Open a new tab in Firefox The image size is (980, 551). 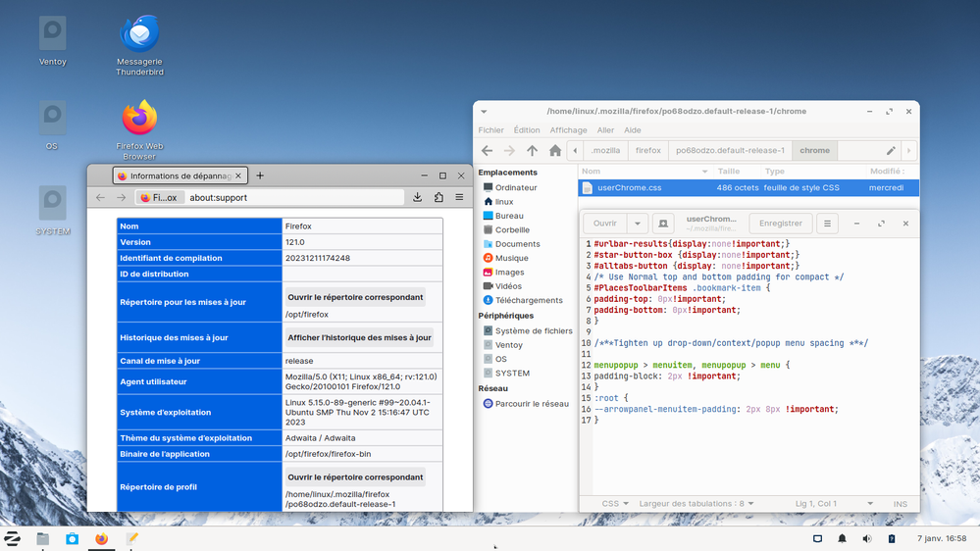(x=260, y=175)
